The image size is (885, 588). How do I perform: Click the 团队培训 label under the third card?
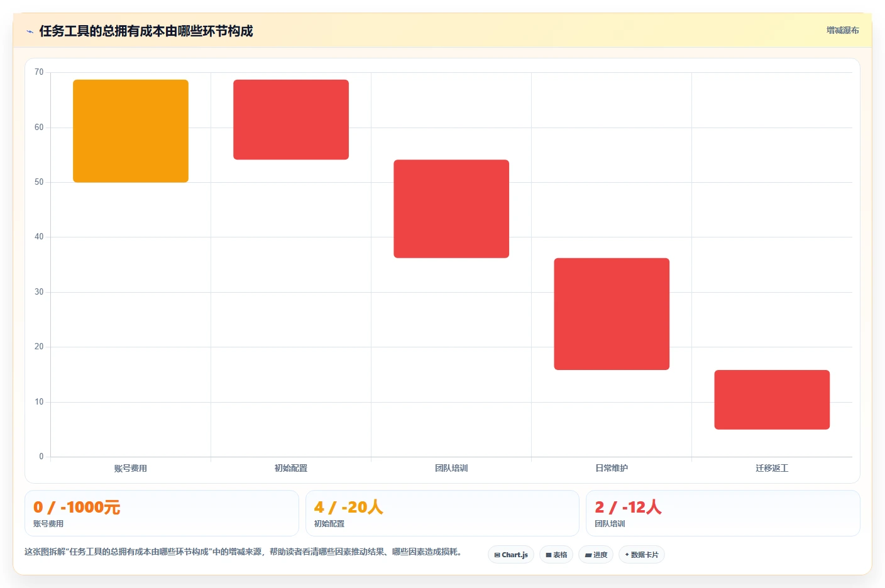click(x=610, y=524)
